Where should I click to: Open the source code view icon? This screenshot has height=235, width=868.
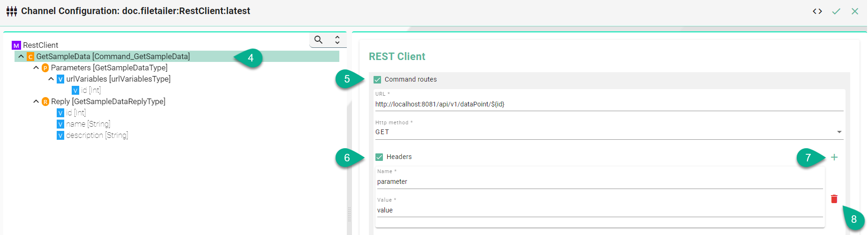pos(817,11)
